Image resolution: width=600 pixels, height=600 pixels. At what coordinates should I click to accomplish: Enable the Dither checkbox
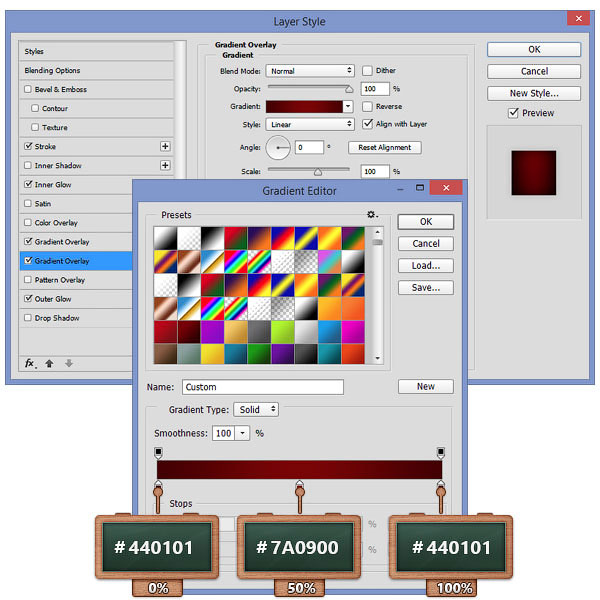pyautogui.click(x=367, y=70)
